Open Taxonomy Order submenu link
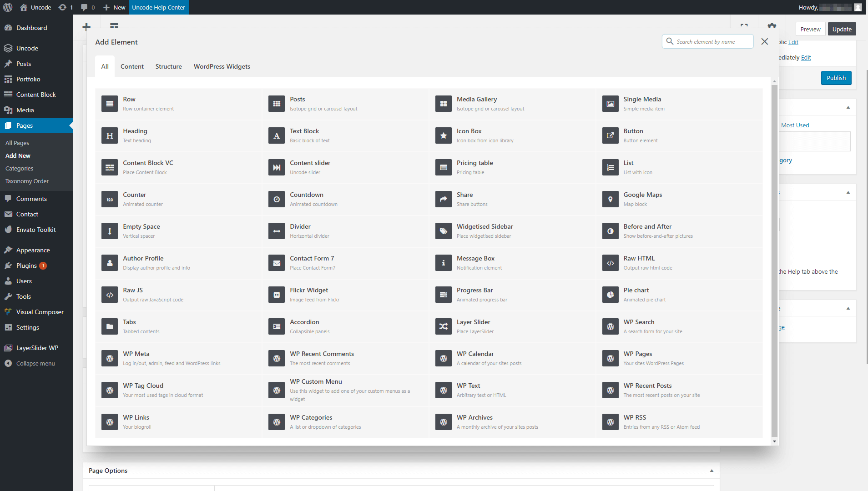 [27, 181]
